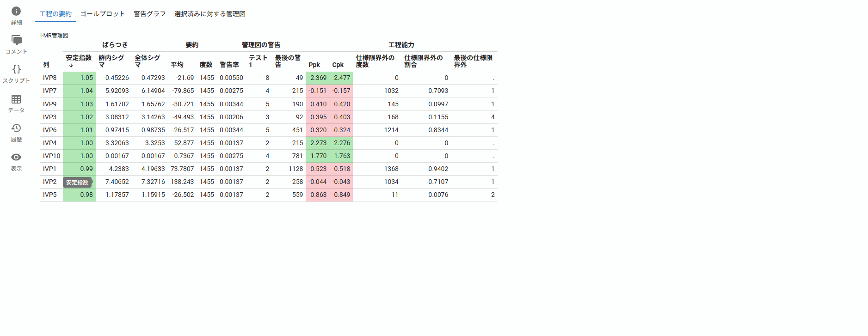
Task: Switch to the ゴールプロット tab
Action: pyautogui.click(x=103, y=14)
